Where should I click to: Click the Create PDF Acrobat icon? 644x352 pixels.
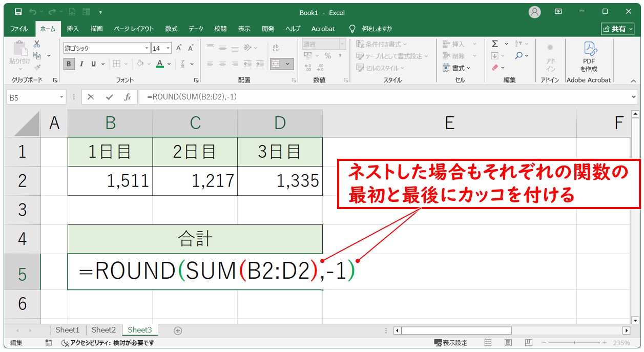coord(589,55)
